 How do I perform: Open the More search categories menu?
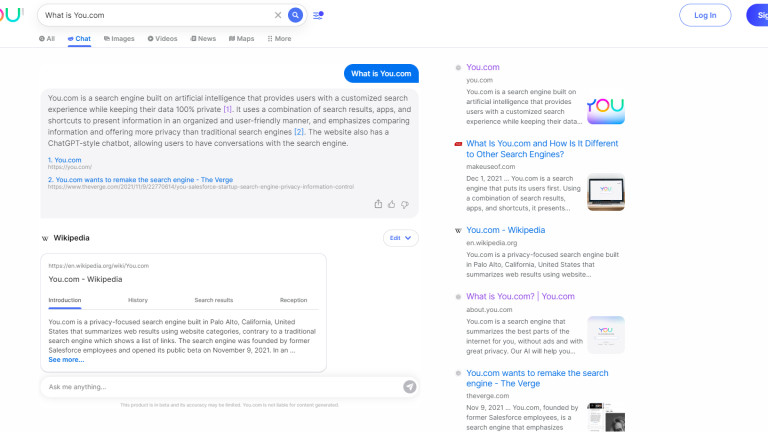[279, 38]
